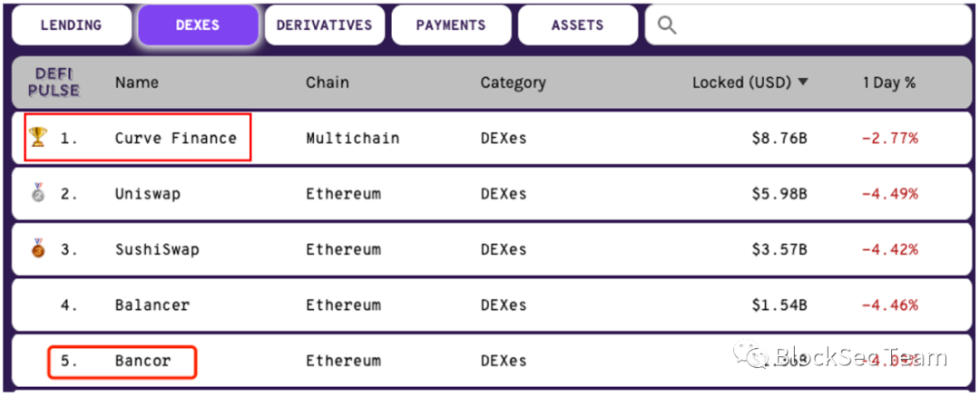Sort by the Category column header
The width and height of the screenshot is (980, 397).
(x=513, y=82)
